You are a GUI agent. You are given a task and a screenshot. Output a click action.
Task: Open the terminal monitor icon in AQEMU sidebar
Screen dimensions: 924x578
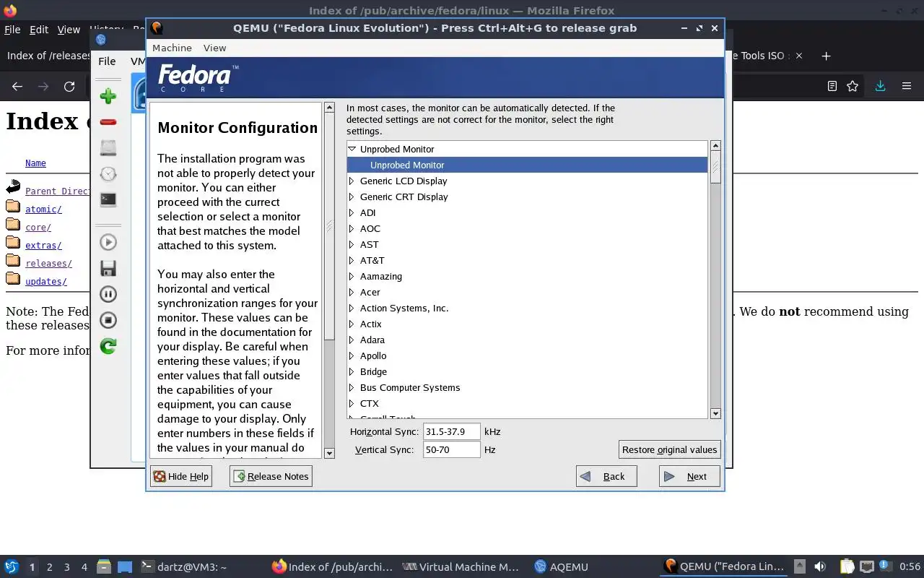tap(108, 199)
